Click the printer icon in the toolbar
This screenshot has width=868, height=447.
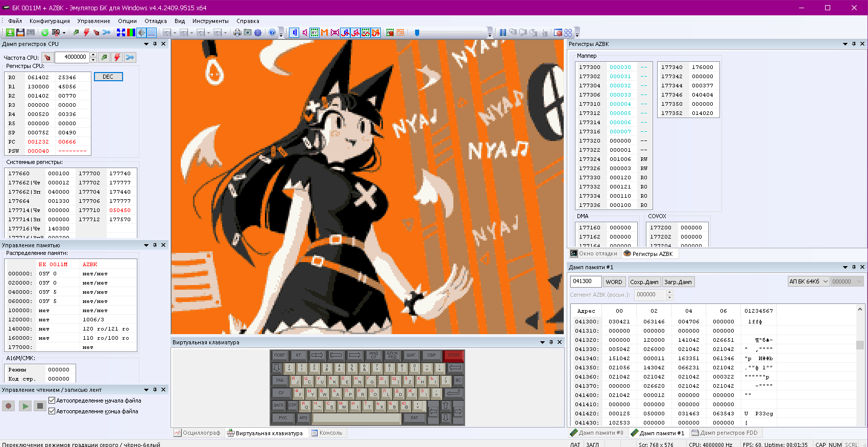click(x=237, y=32)
